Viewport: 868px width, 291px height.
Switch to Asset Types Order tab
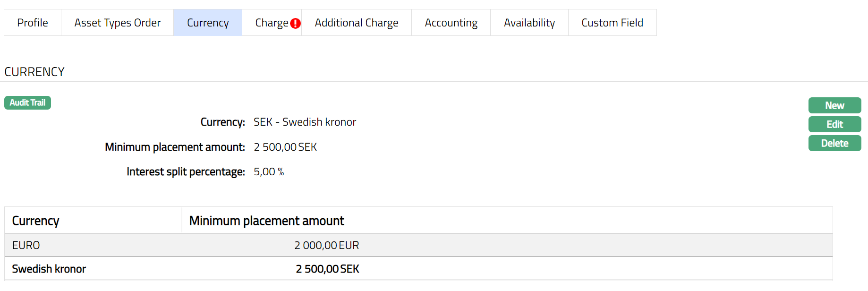[117, 23]
